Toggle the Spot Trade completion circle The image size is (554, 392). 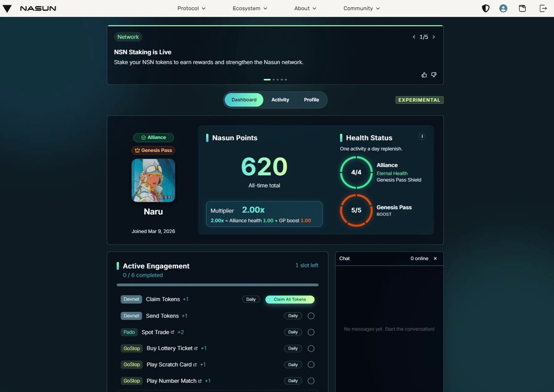[x=311, y=332]
